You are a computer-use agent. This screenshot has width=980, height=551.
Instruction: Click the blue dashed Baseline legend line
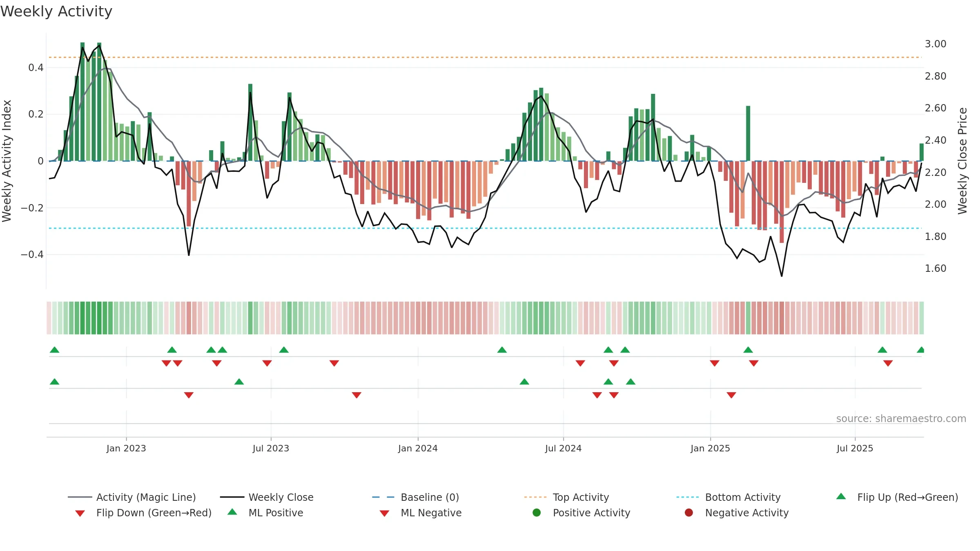(x=383, y=497)
